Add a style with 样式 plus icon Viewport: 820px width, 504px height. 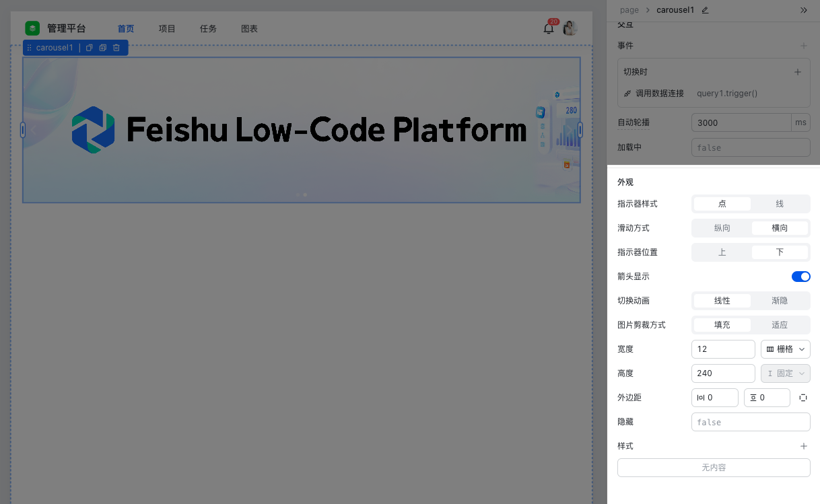tap(803, 446)
